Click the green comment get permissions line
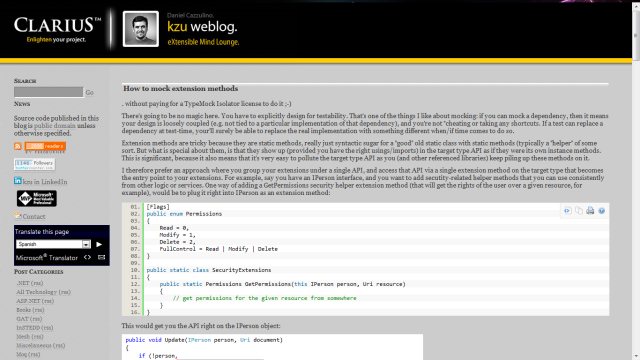This screenshot has height=360, width=640. [264, 298]
